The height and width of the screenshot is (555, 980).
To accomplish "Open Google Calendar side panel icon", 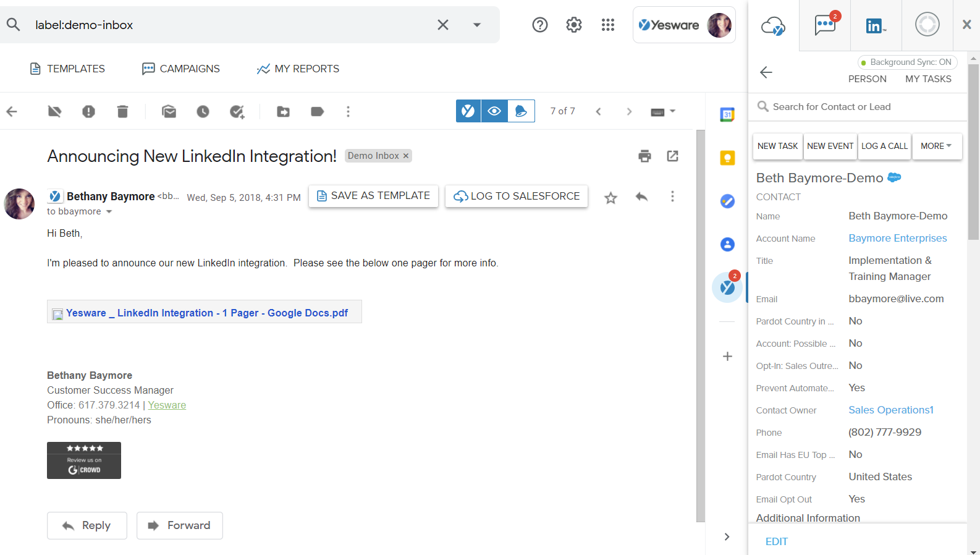I will [727, 114].
